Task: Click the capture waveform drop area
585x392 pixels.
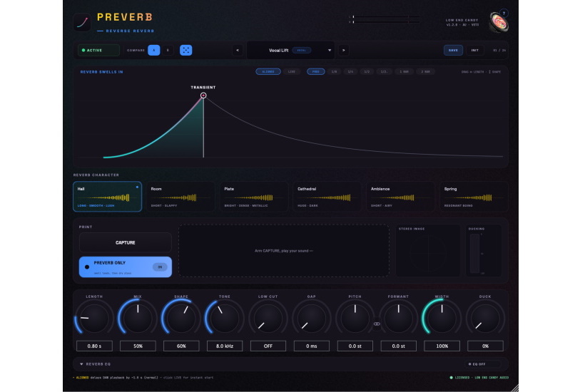Action: coord(283,251)
